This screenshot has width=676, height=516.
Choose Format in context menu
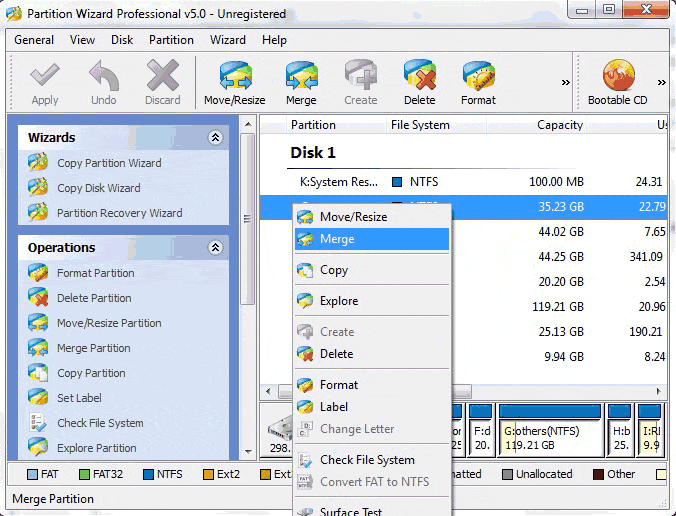(x=372, y=385)
